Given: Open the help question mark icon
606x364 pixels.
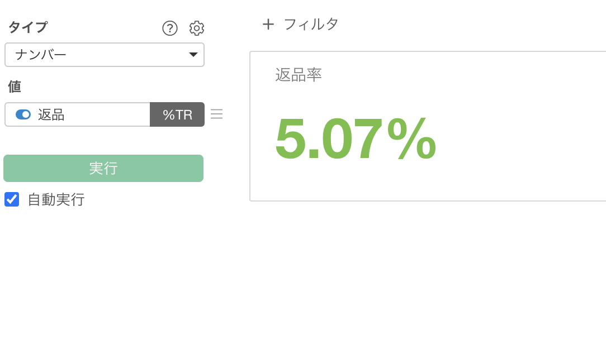Looking at the screenshot, I should pyautogui.click(x=170, y=28).
